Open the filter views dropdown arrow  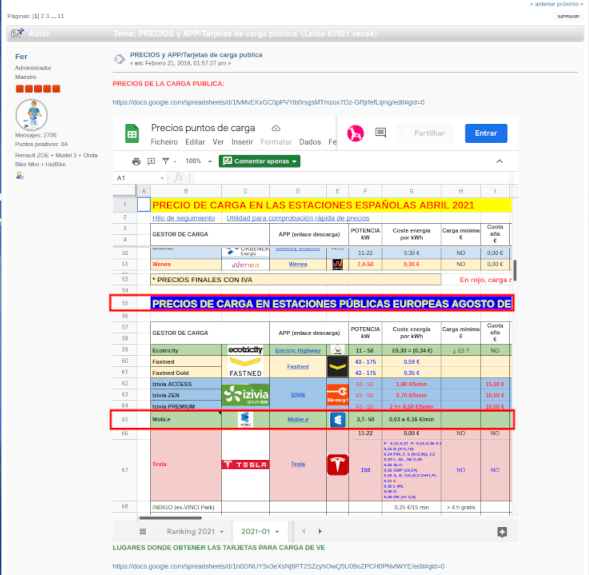(x=175, y=162)
